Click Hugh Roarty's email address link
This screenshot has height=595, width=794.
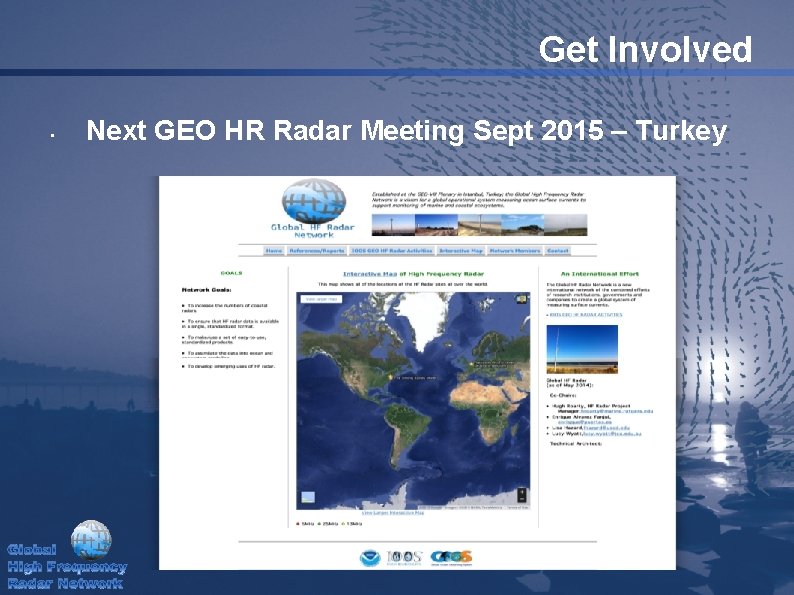(616, 411)
